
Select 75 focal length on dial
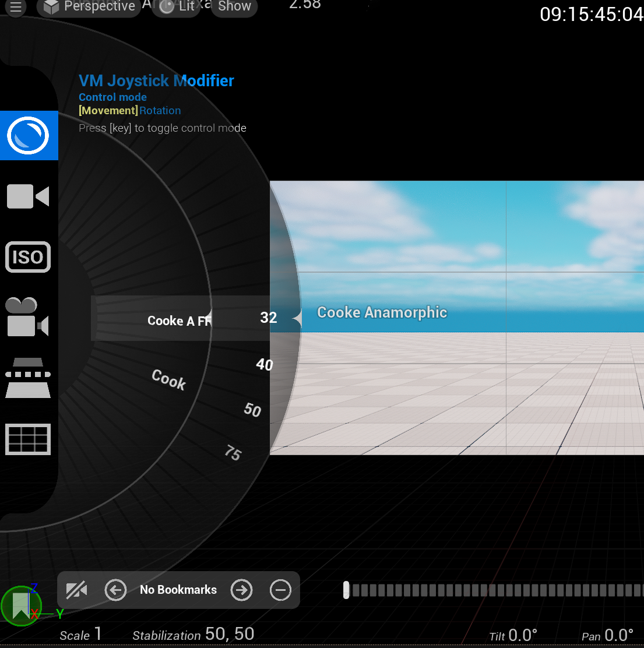tap(233, 453)
